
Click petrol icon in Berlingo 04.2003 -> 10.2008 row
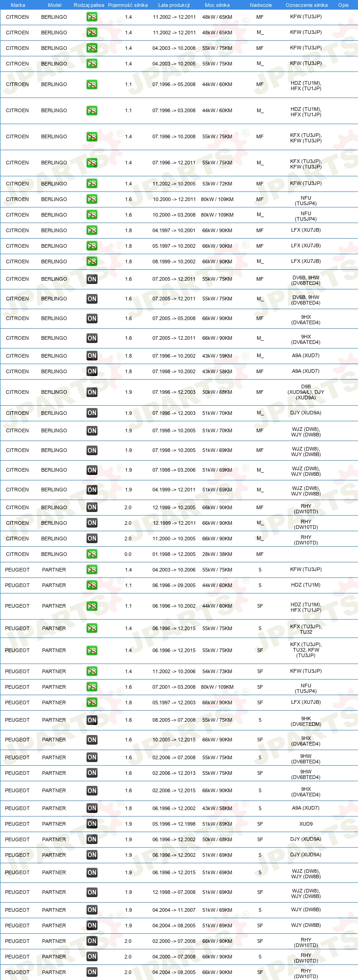point(92,48)
